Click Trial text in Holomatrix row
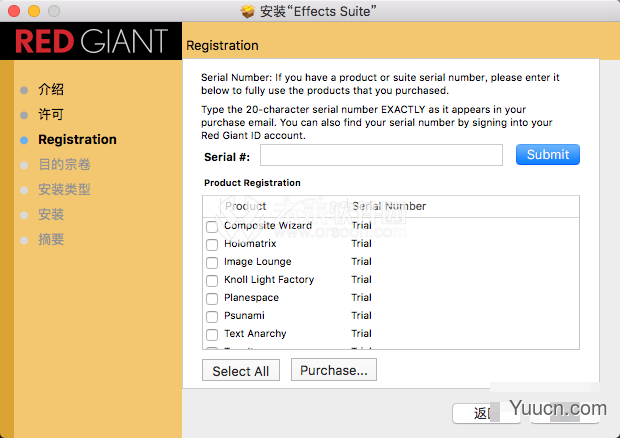The image size is (620, 438). [361, 244]
